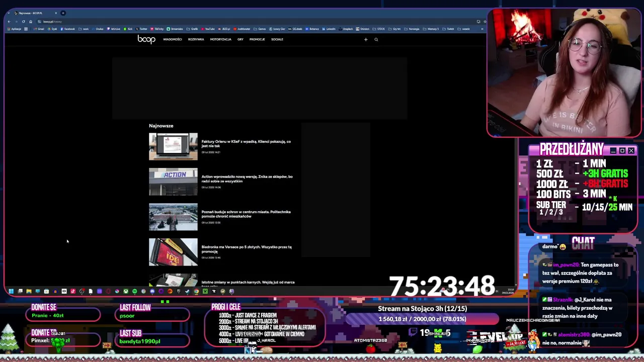The width and height of the screenshot is (644, 362).
Task: Click the Orlen invoice article thumbnail
Action: point(173,146)
